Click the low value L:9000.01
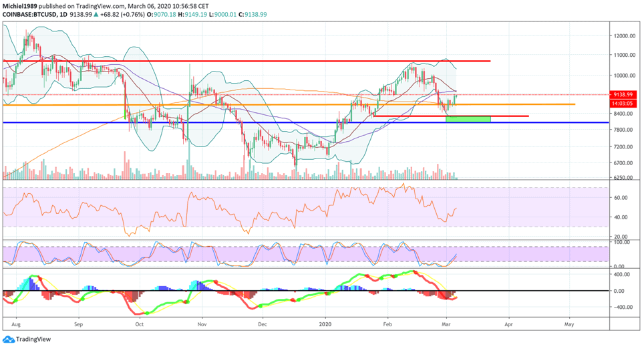Viewport: 644px width, 349px height. tap(222, 15)
